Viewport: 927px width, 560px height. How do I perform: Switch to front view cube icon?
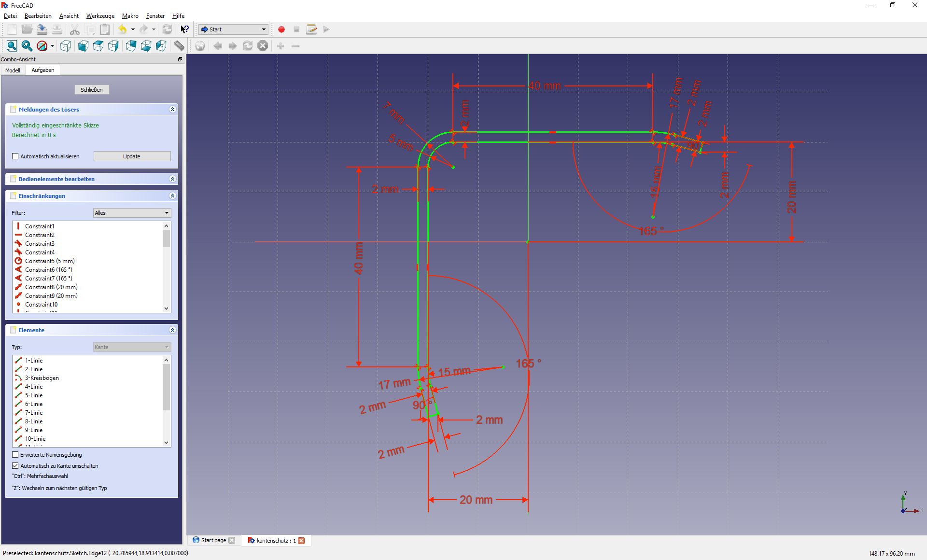click(x=83, y=46)
